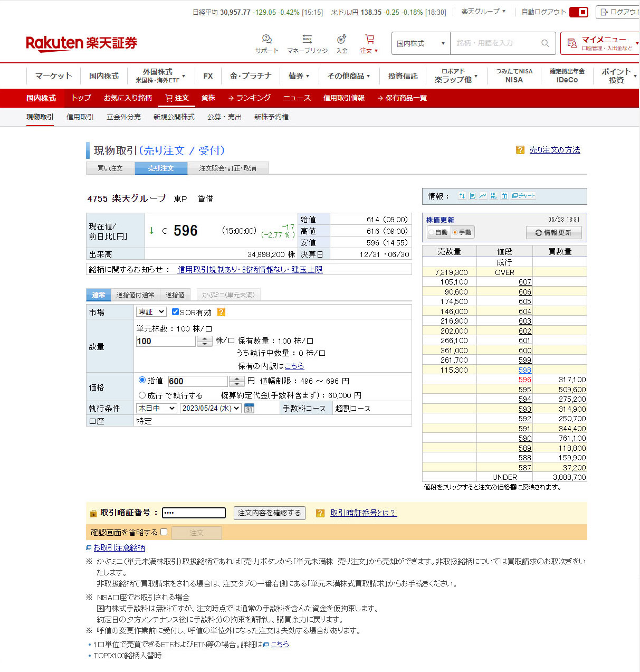
Task: Expand the 本日中 execution condition dropdown
Action: 156,409
